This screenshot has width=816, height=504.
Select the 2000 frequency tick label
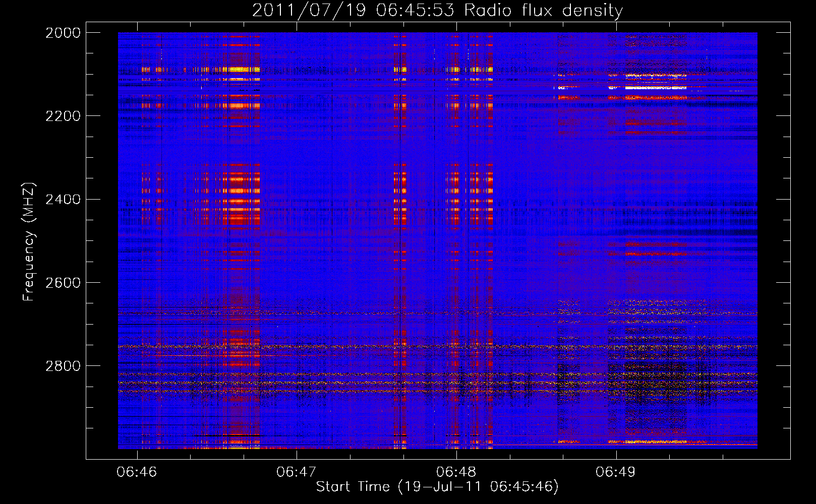[63, 33]
